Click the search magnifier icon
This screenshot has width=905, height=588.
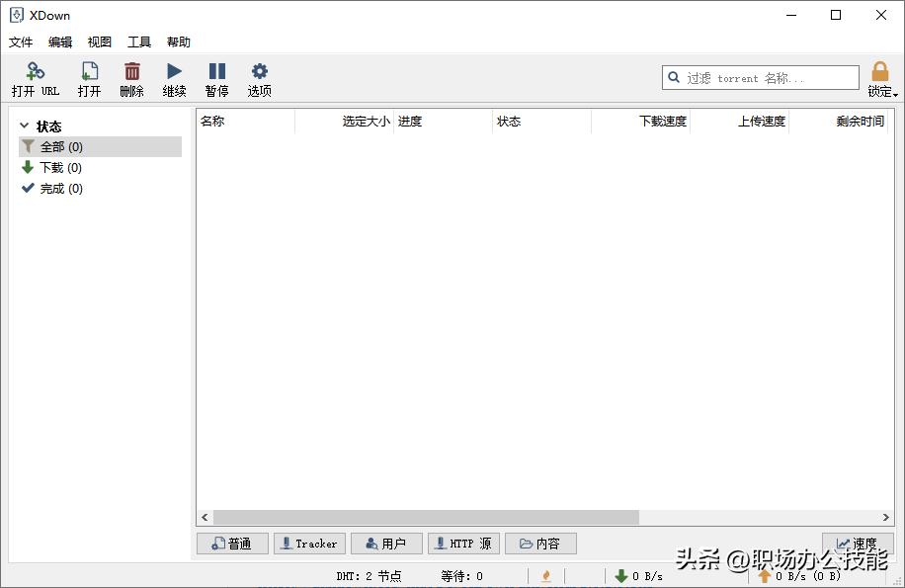[674, 77]
